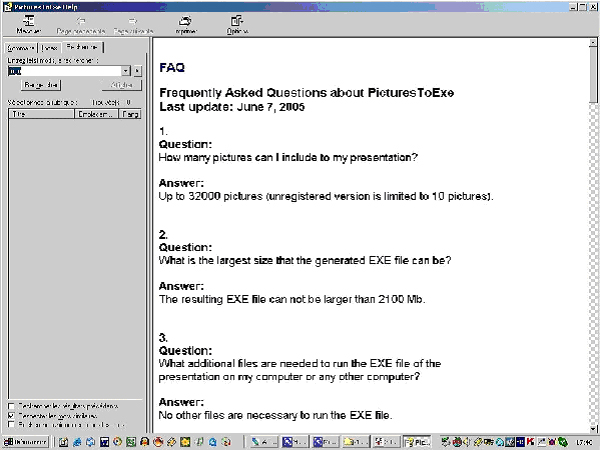The height and width of the screenshot is (450, 600).
Task: Uncheck the similar words checkbox
Action: coord(11,415)
